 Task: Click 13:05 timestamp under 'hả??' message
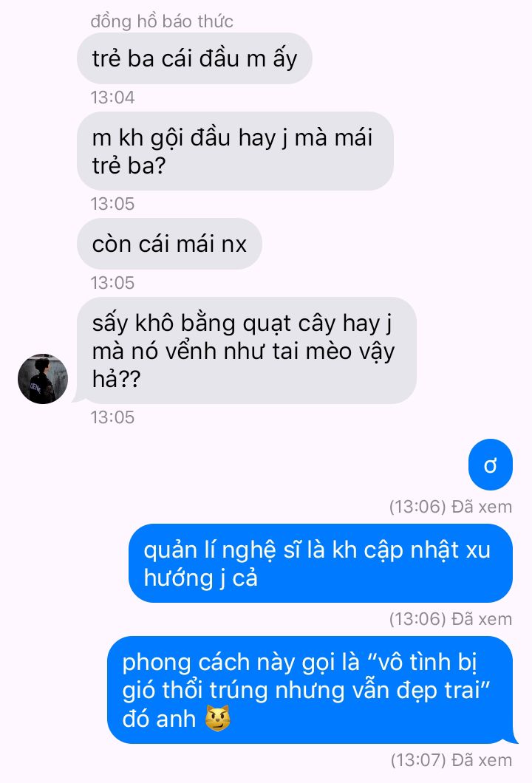[112, 417]
